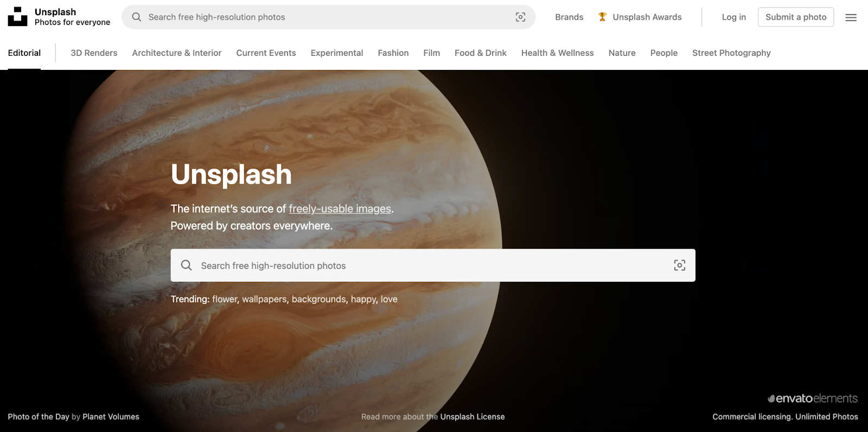The height and width of the screenshot is (432, 868).
Task: Visit Planet Volumes photographer credit
Action: [111, 417]
